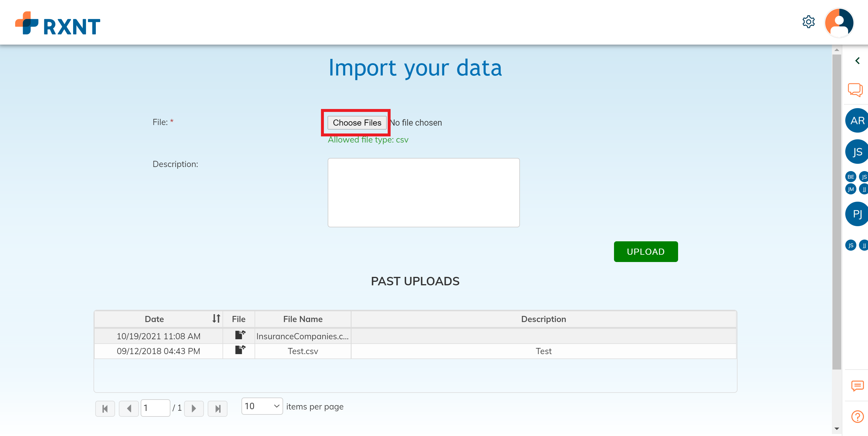Click the page scrollbar up arrow

[836, 50]
